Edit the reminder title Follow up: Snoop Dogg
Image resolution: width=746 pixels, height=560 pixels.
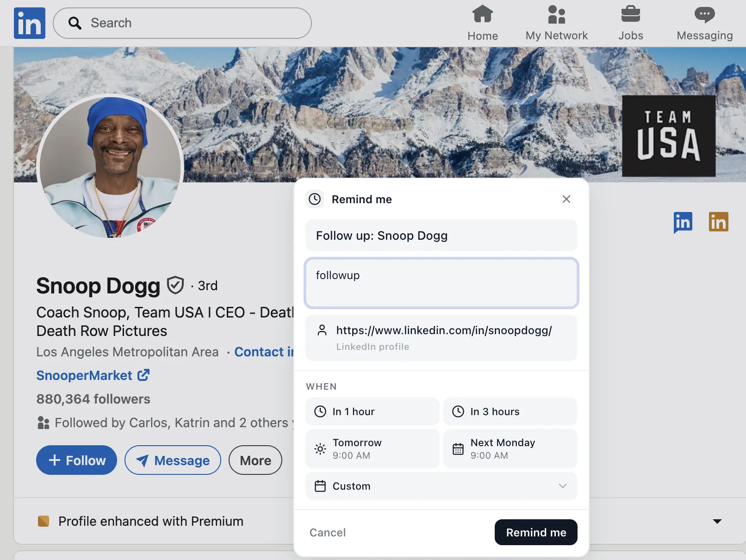click(x=441, y=236)
